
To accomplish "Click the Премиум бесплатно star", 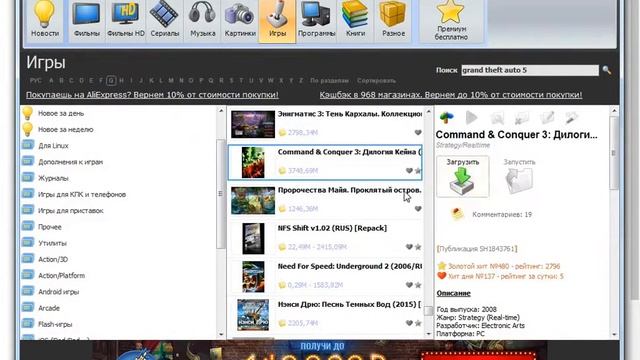I will [x=451, y=20].
